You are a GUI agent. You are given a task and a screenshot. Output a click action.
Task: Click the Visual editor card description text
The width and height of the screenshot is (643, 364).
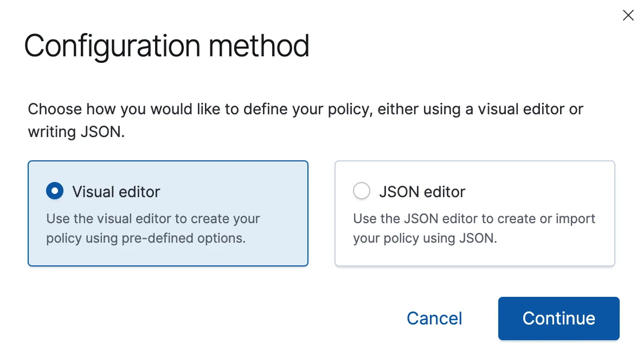[153, 228]
